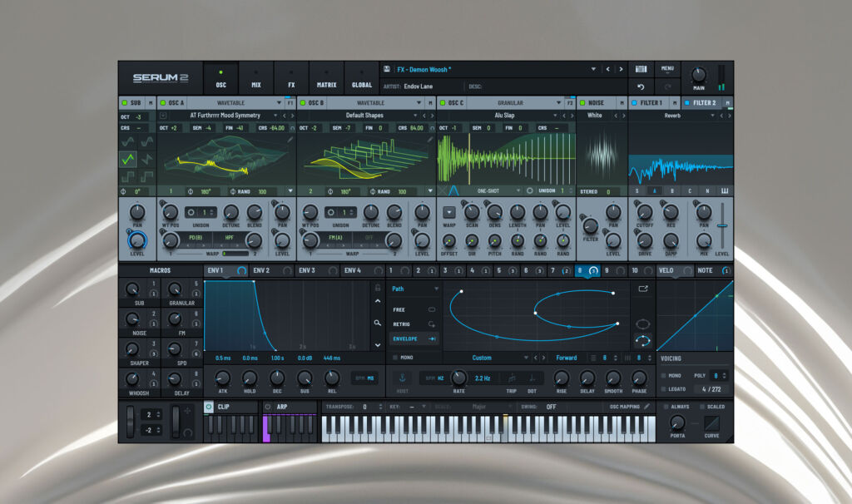Image resolution: width=852 pixels, height=504 pixels.
Task: Select the TRIP note icon in the LFO rate section
Action: [x=511, y=378]
